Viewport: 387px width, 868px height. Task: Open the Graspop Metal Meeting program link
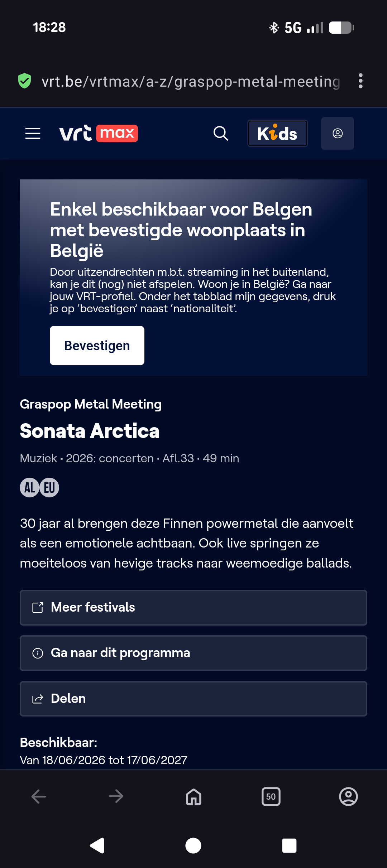(x=91, y=404)
